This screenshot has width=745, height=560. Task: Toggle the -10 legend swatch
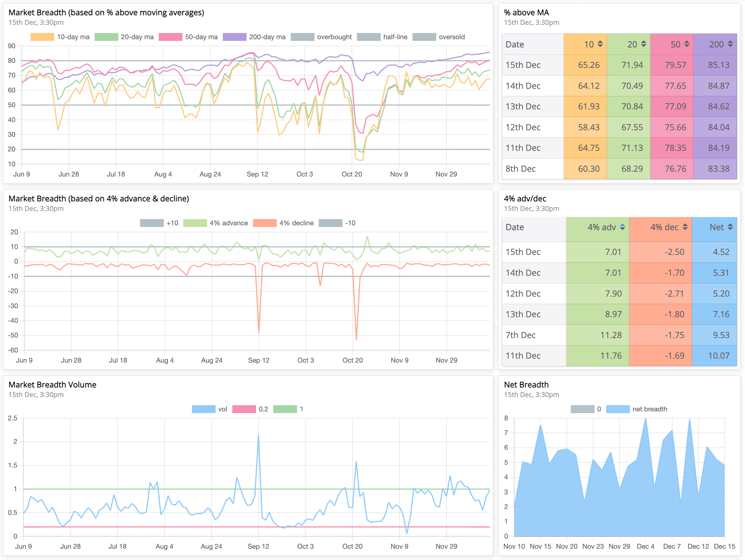click(x=330, y=223)
